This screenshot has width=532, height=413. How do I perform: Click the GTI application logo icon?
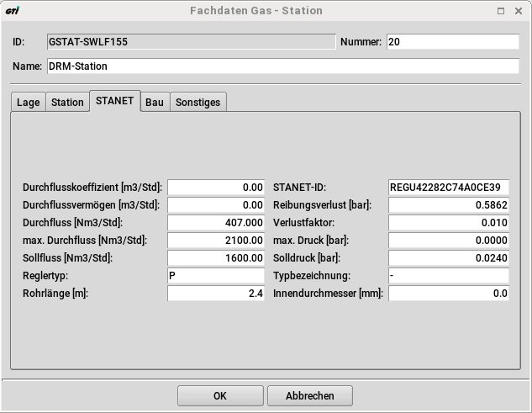[13, 11]
